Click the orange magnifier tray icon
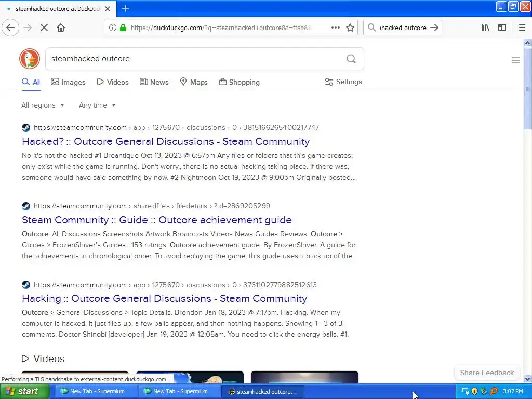The image size is (532, 399). tap(494, 391)
